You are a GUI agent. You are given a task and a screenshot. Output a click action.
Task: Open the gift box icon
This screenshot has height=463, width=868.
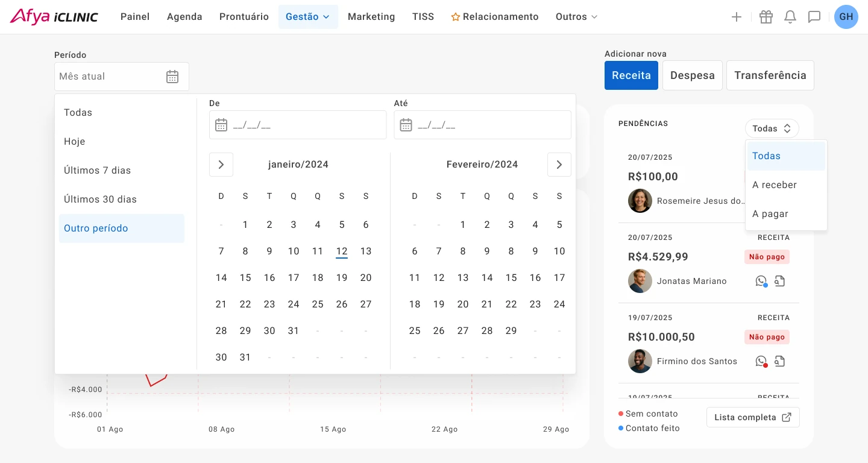pos(766,17)
